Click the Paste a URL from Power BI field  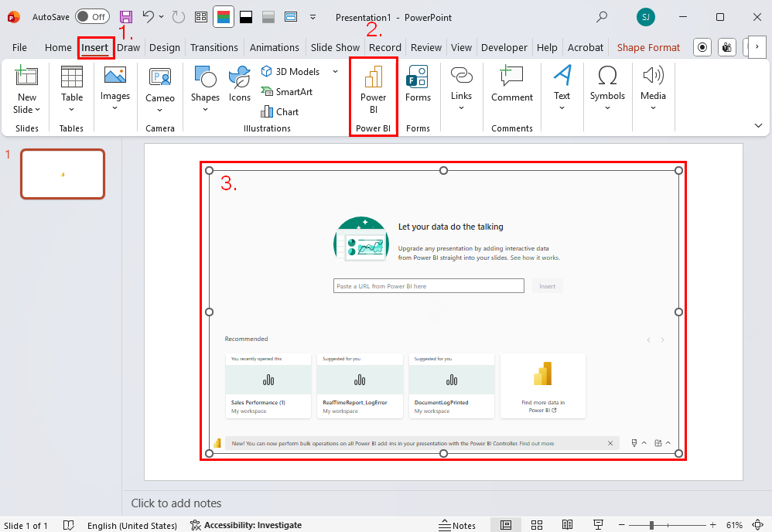(x=429, y=285)
